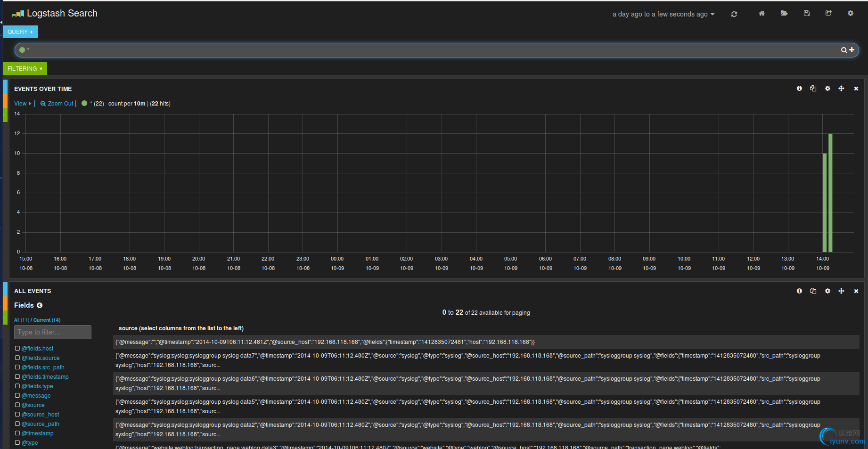Click the tallest histogram bar
868x449 pixels.
tap(830, 193)
